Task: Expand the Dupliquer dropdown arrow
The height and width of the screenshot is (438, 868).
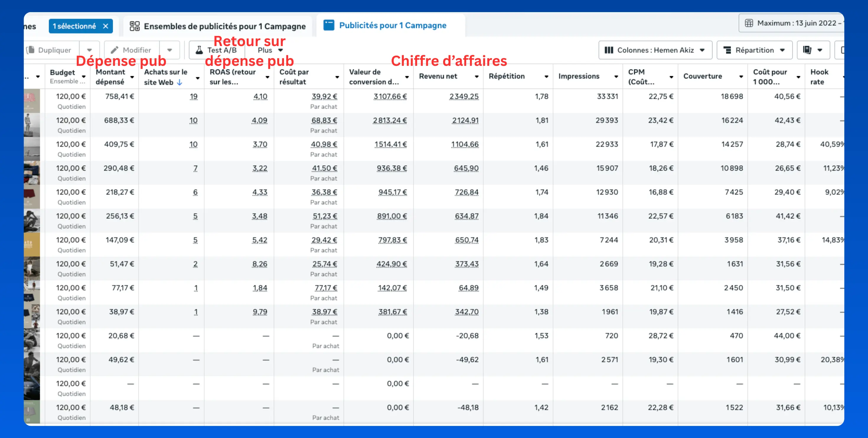Action: 89,50
